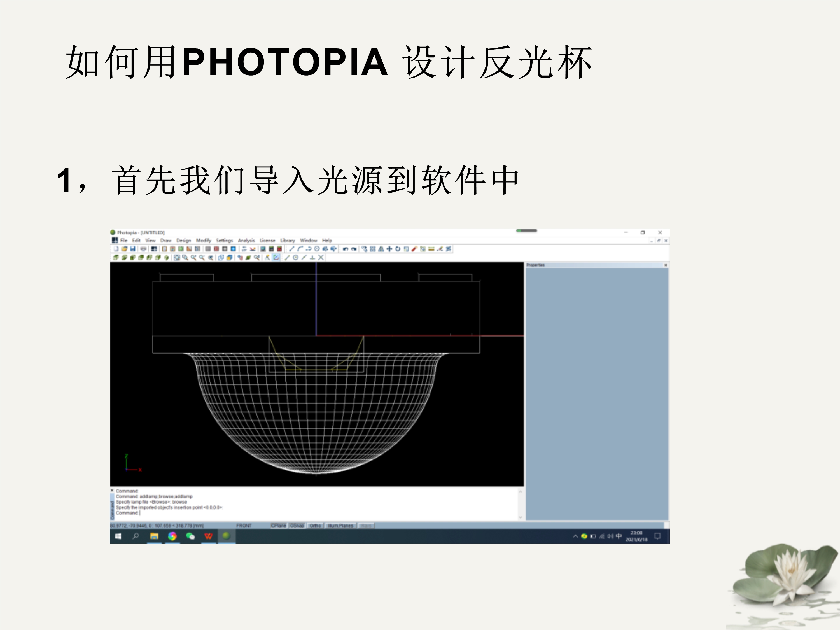Toggle the CPlane status button
Image resolution: width=840 pixels, height=630 pixels.
point(278,526)
